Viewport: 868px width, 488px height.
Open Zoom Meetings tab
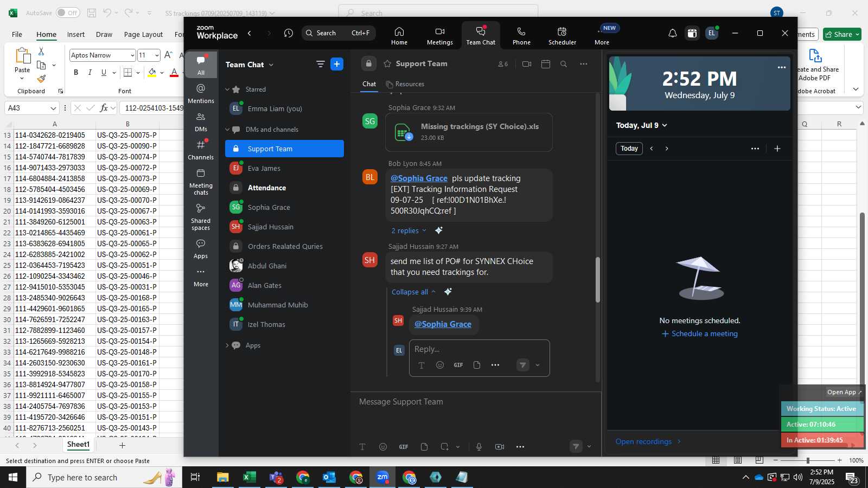point(439,36)
